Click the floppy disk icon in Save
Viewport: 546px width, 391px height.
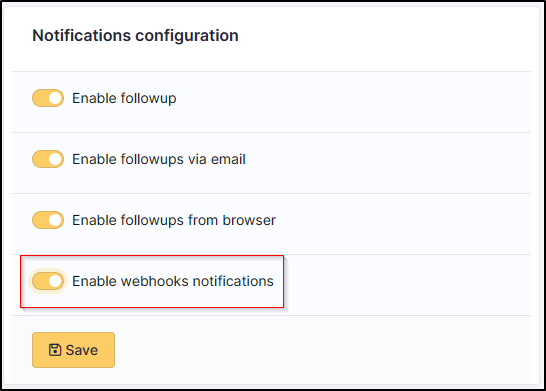pos(55,350)
